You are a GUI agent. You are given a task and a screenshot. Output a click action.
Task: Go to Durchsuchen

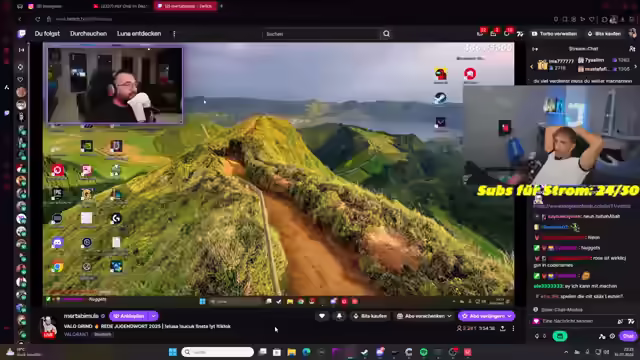pyautogui.click(x=88, y=34)
